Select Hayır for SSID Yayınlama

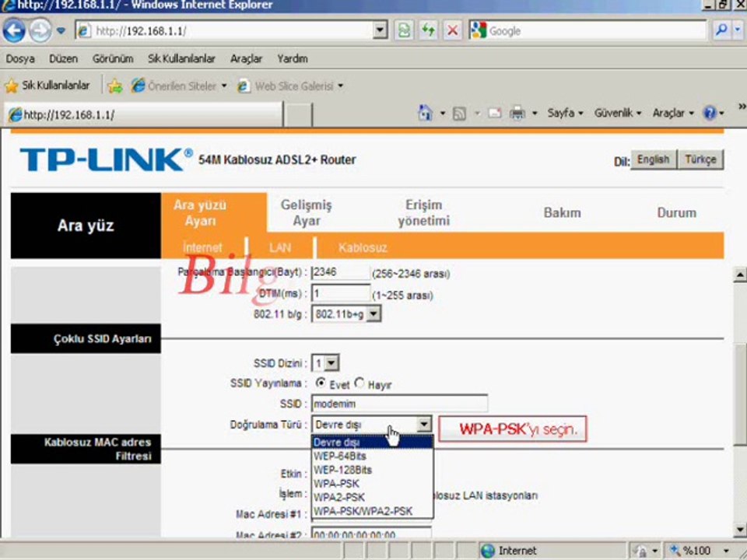click(359, 383)
